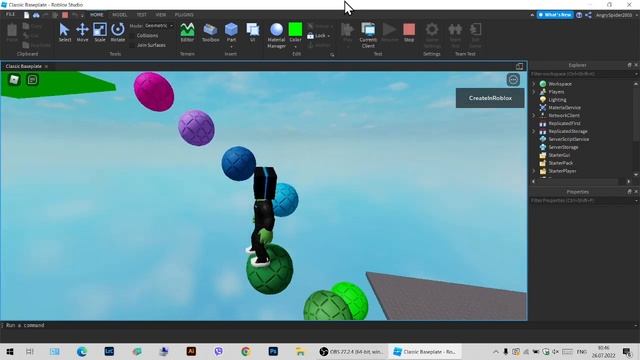640x360 pixels.
Task: Open the Windows Start menu
Action: click(10, 351)
